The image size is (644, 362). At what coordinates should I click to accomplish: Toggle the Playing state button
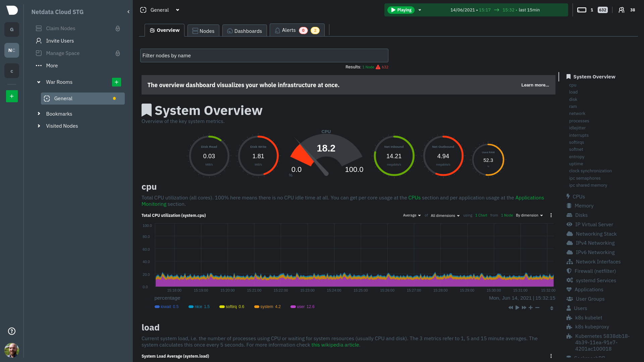(401, 10)
